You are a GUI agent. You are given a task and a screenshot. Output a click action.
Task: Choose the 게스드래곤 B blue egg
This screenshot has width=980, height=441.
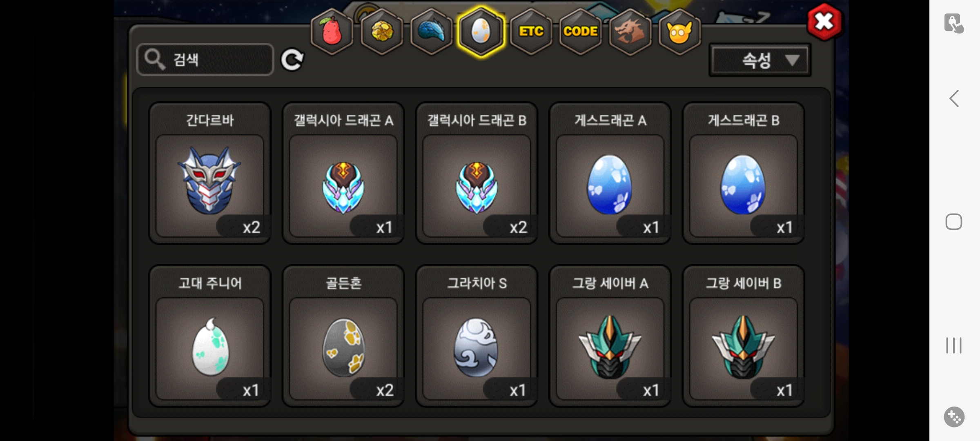click(744, 173)
